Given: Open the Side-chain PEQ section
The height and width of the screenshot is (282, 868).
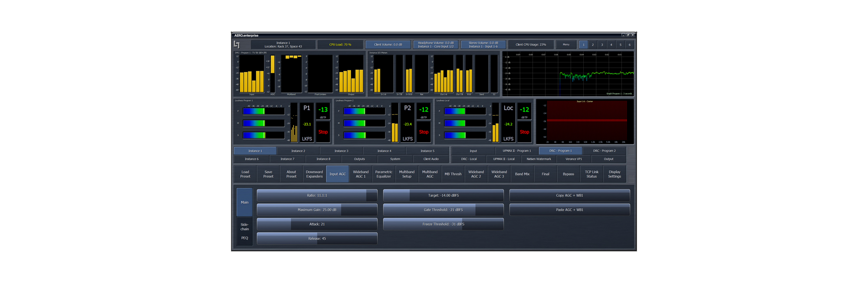Looking at the screenshot, I should (245, 231).
